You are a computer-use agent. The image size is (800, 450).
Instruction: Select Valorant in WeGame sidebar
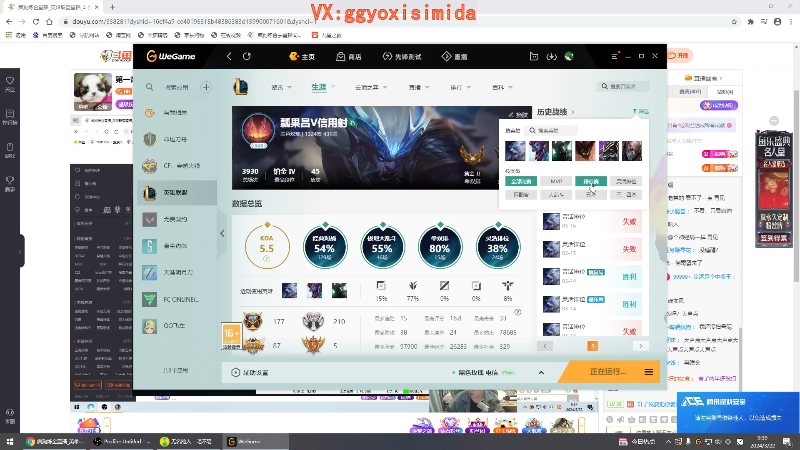tap(177, 219)
